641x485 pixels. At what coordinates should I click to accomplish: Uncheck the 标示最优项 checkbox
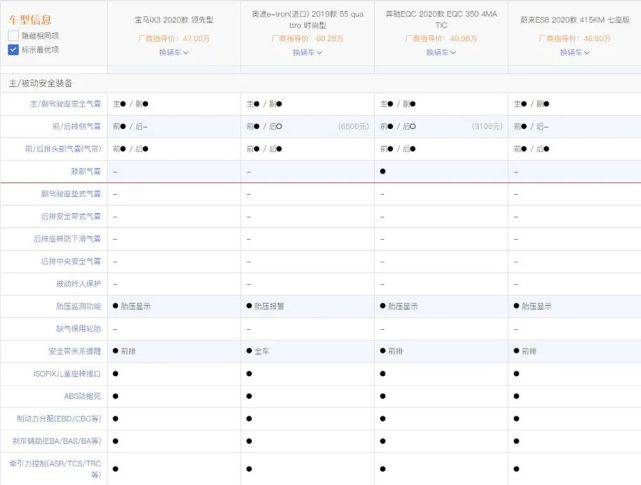pyautogui.click(x=13, y=50)
